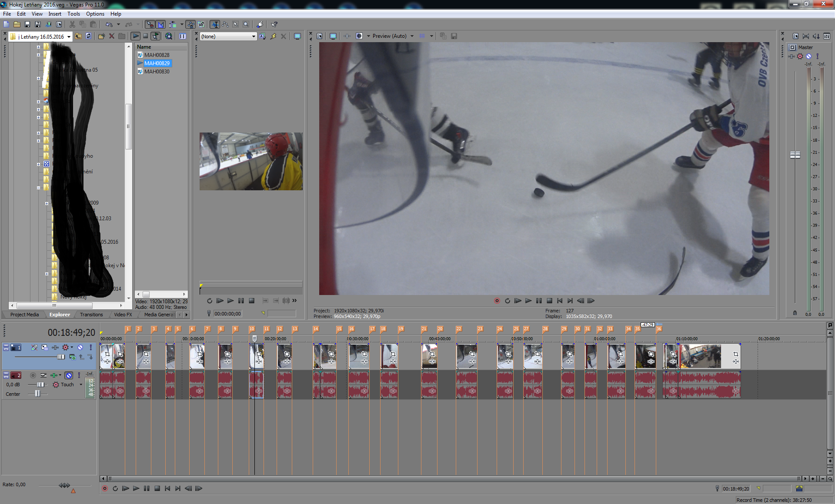835x504 pixels.
Task: Select file MAH00830 in Explorer list
Action: pyautogui.click(x=157, y=71)
